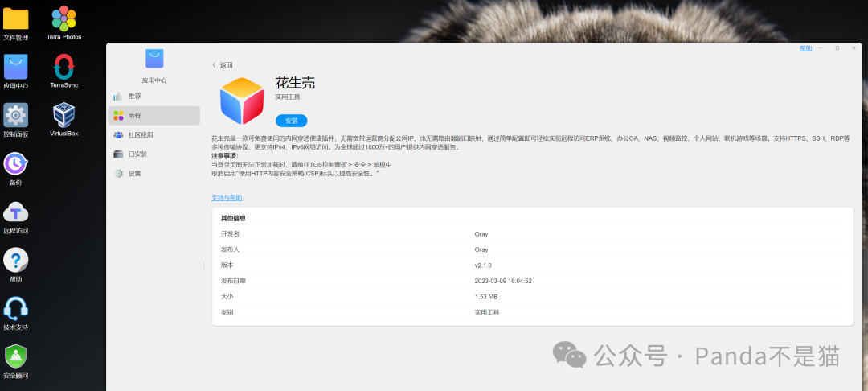The height and width of the screenshot is (391, 868).
Task: Open the 应用中心 desktop icon
Action: (x=15, y=68)
